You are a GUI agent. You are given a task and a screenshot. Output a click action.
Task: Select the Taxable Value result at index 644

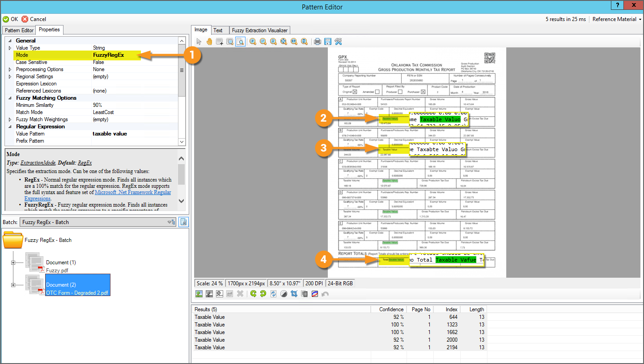coord(210,317)
